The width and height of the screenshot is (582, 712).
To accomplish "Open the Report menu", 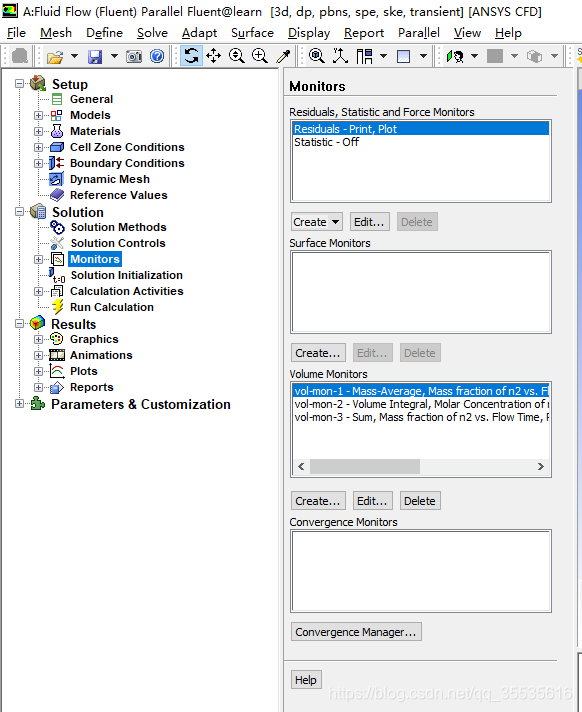I will (364, 33).
